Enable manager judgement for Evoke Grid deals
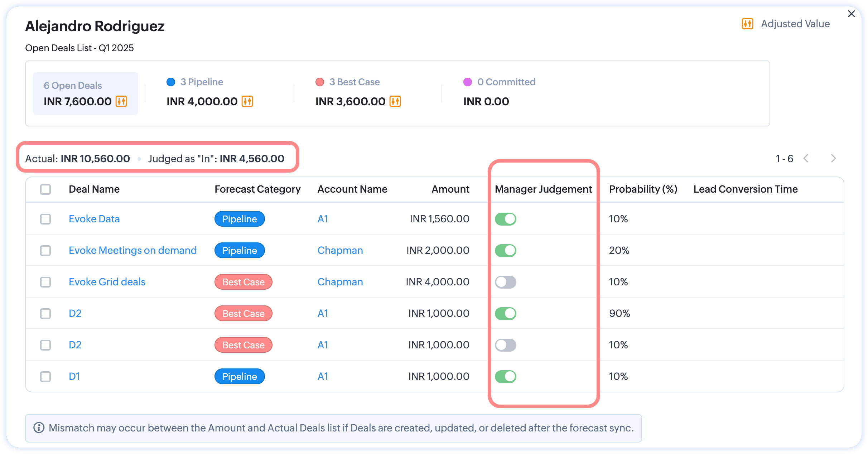 click(x=505, y=282)
